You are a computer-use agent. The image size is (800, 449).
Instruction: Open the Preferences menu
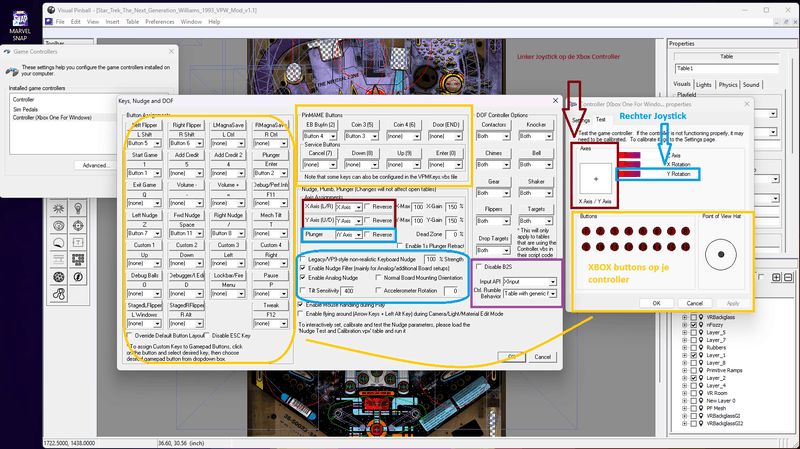160,22
